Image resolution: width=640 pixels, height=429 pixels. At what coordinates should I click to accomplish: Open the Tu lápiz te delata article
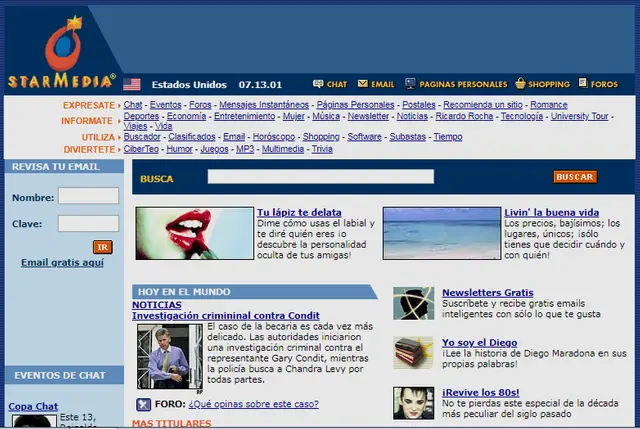tap(299, 212)
